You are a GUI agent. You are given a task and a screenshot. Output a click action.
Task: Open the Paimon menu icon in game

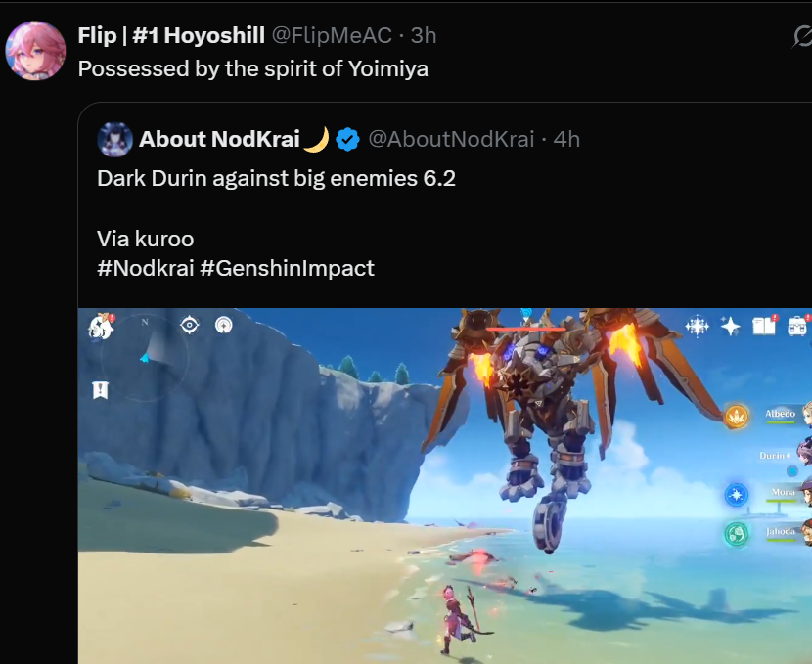tap(101, 327)
